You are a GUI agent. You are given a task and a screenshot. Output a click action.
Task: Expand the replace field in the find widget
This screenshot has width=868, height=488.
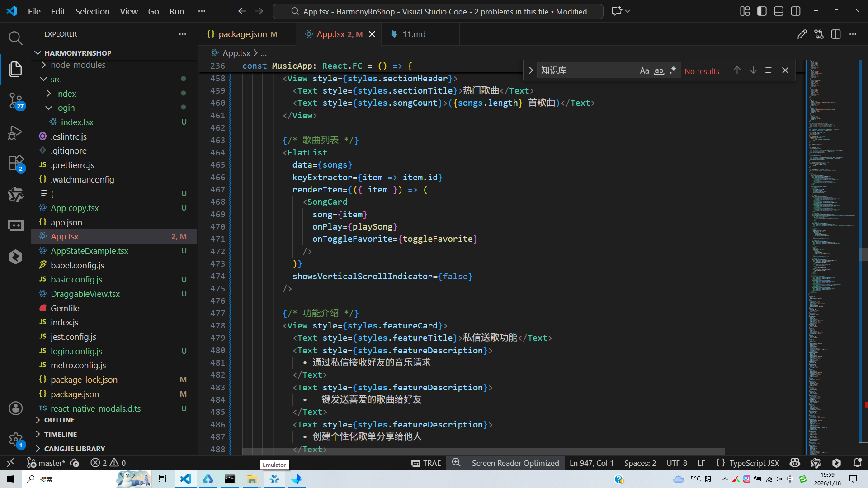coord(531,70)
